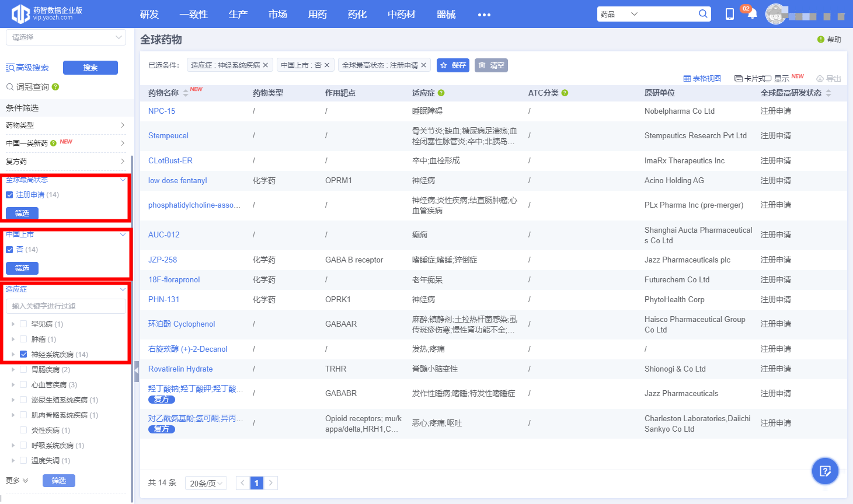Screen dimensions: 853x504
Task: Open the three-dots more menu
Action: [x=484, y=15]
